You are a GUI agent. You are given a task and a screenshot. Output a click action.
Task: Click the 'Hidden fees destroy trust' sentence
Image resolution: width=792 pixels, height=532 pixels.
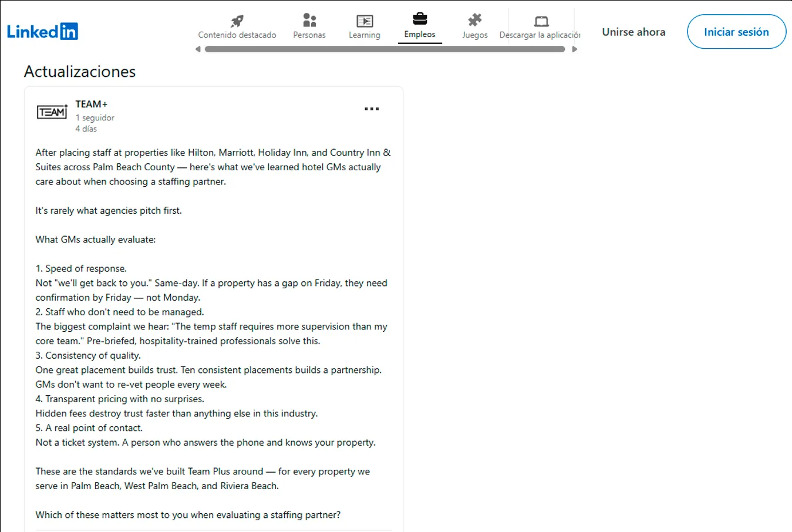point(177,413)
